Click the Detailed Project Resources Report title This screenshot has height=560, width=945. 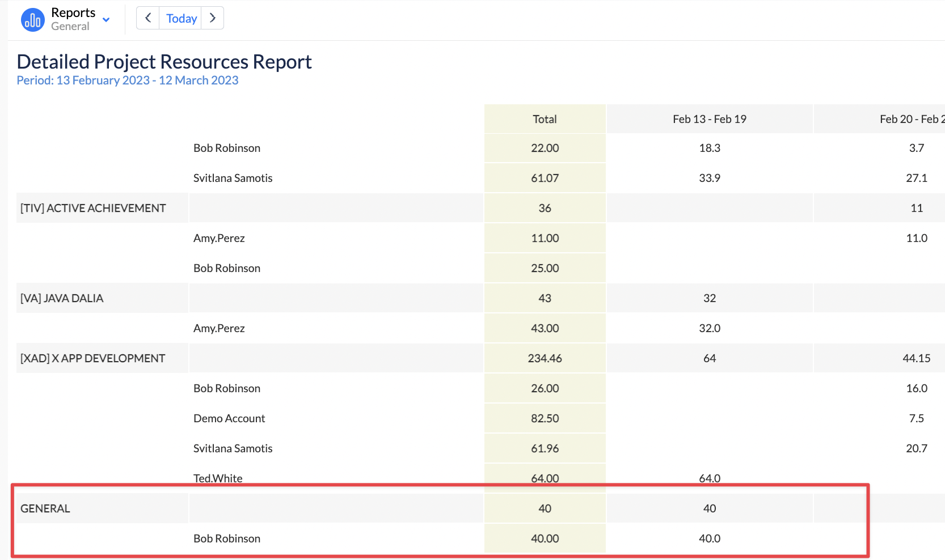click(164, 61)
